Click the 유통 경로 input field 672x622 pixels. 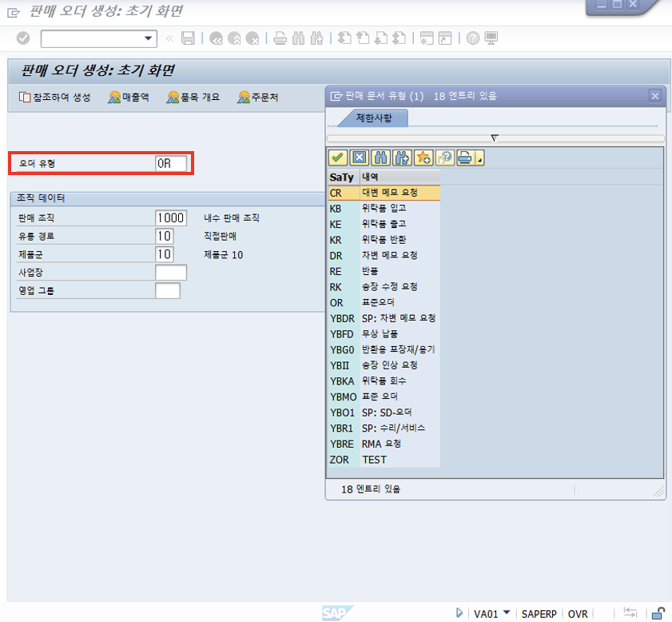[x=164, y=236]
